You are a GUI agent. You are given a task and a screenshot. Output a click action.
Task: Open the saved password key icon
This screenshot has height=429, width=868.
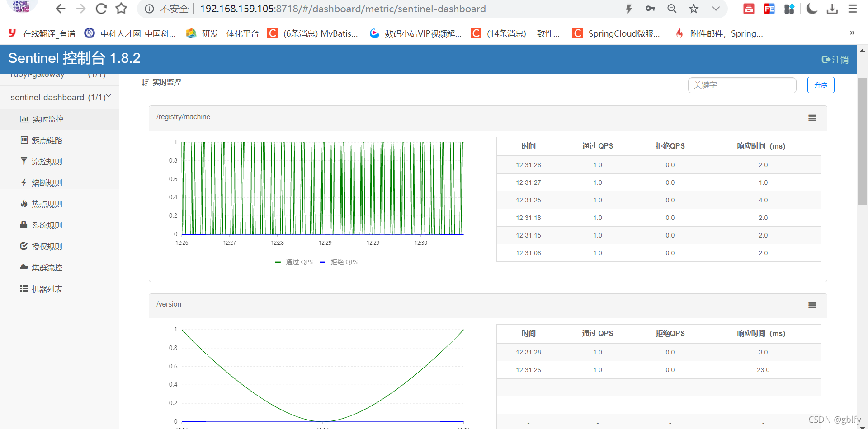point(650,9)
